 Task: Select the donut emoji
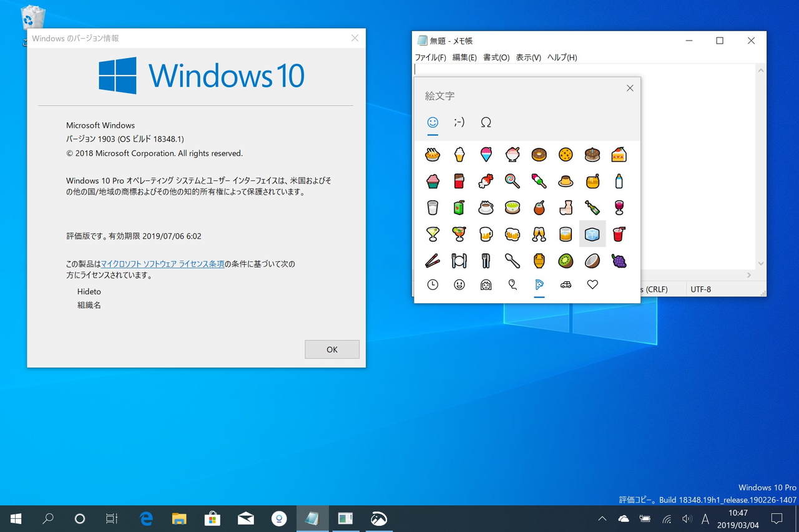[539, 154]
